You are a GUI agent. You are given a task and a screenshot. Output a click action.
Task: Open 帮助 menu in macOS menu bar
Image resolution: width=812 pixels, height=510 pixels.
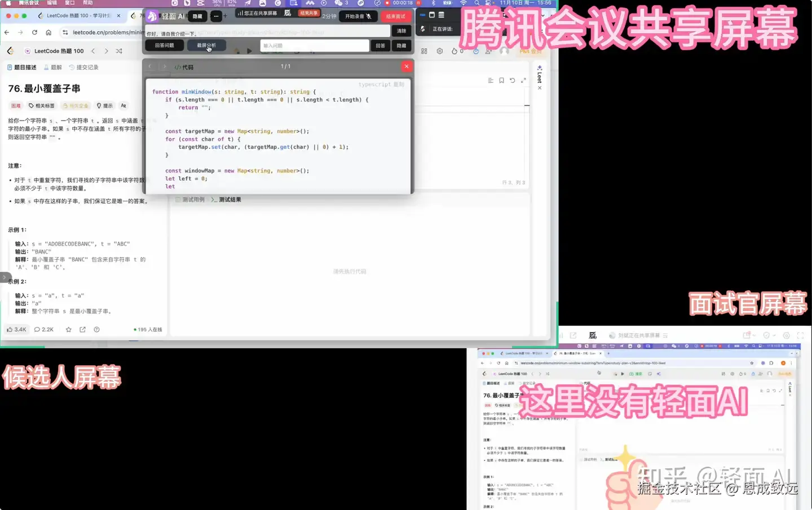point(88,3)
